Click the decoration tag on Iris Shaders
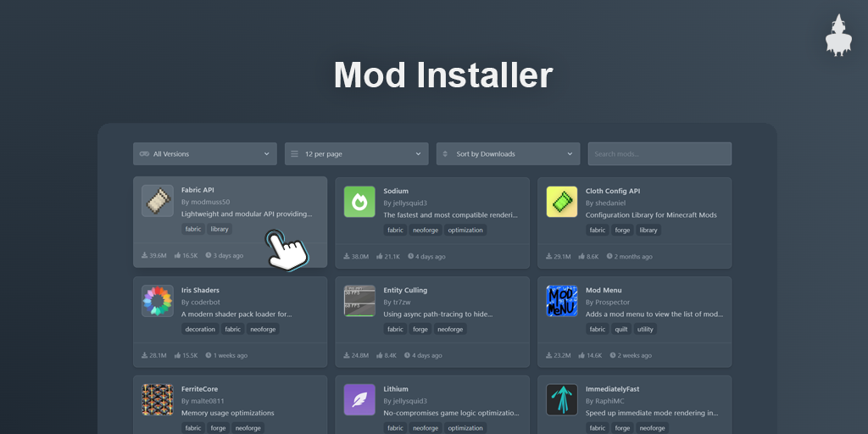868x434 pixels. [x=200, y=330]
